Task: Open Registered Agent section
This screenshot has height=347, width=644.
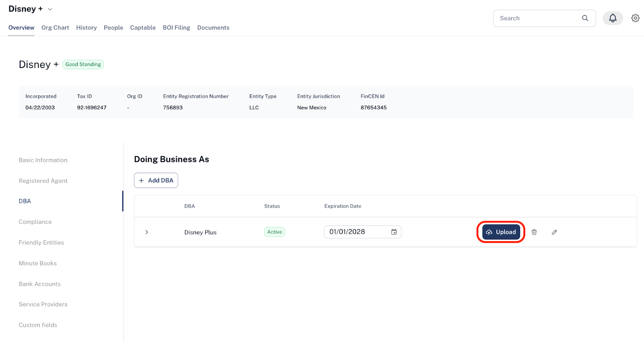Action: 43,181
